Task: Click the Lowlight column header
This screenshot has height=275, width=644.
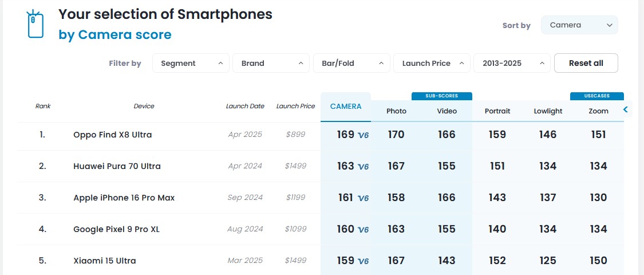Action: (x=548, y=111)
